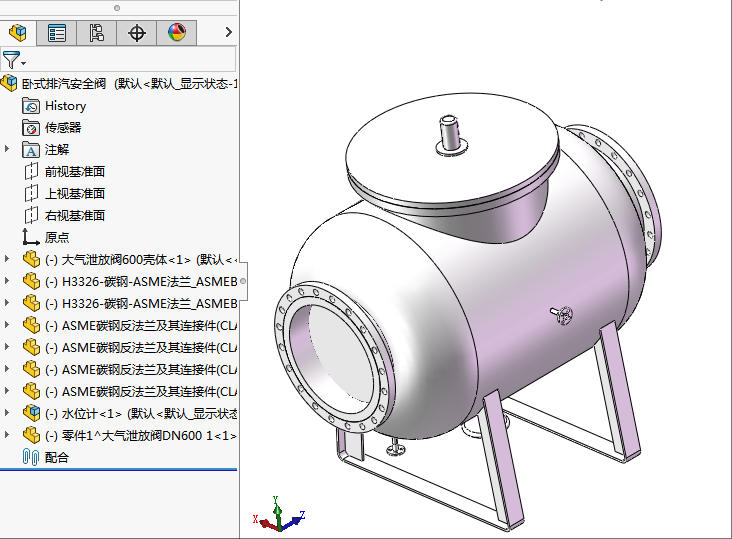Select the top assembly 卧式排汽安全阀 icon
This screenshot has width=732, height=539.
9,83
